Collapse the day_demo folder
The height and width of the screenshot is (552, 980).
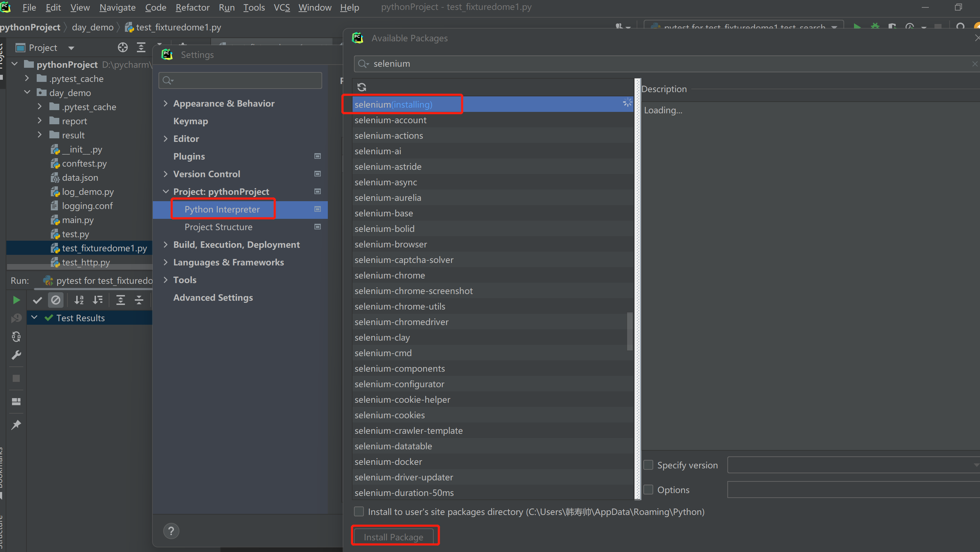pyautogui.click(x=28, y=92)
